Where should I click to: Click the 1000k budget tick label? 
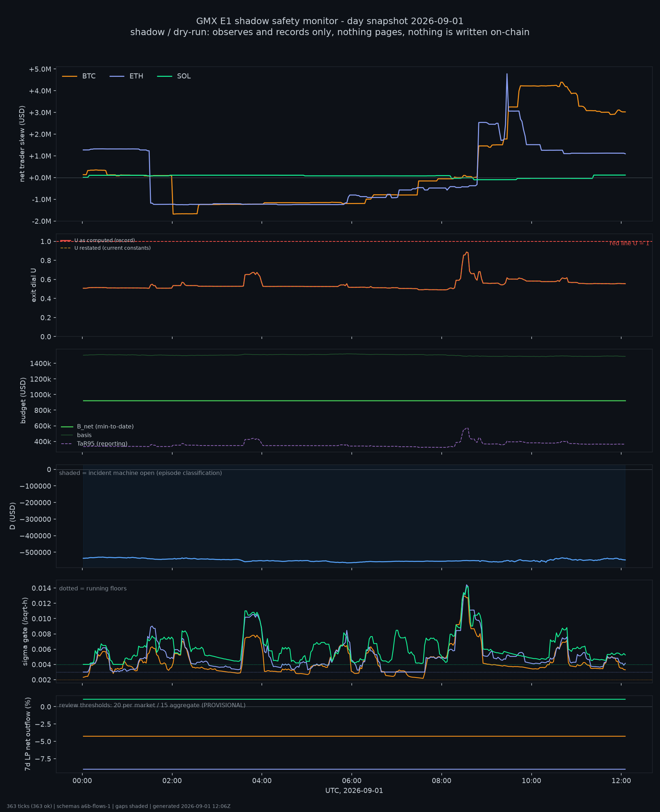point(40,395)
